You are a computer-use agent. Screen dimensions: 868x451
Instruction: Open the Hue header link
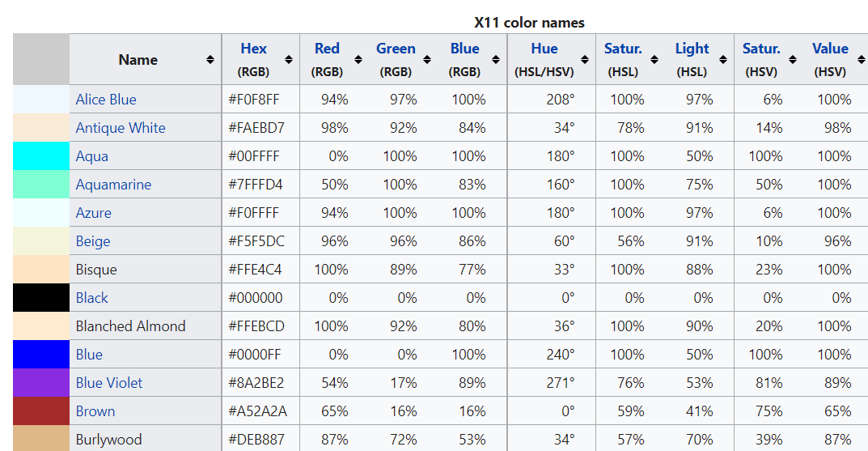[x=544, y=49]
